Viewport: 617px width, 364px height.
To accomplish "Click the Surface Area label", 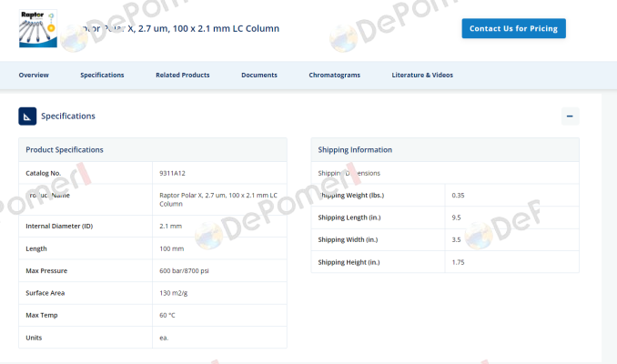I will (x=45, y=293).
